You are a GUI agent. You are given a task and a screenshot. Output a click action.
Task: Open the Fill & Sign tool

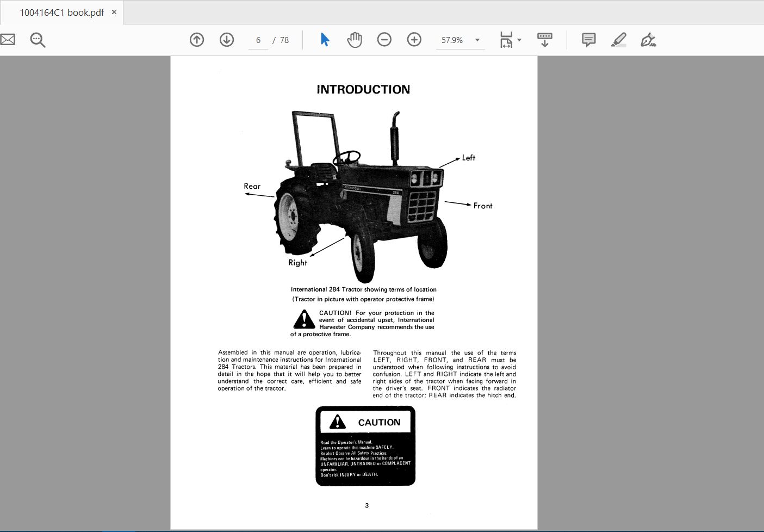pyautogui.click(x=648, y=39)
